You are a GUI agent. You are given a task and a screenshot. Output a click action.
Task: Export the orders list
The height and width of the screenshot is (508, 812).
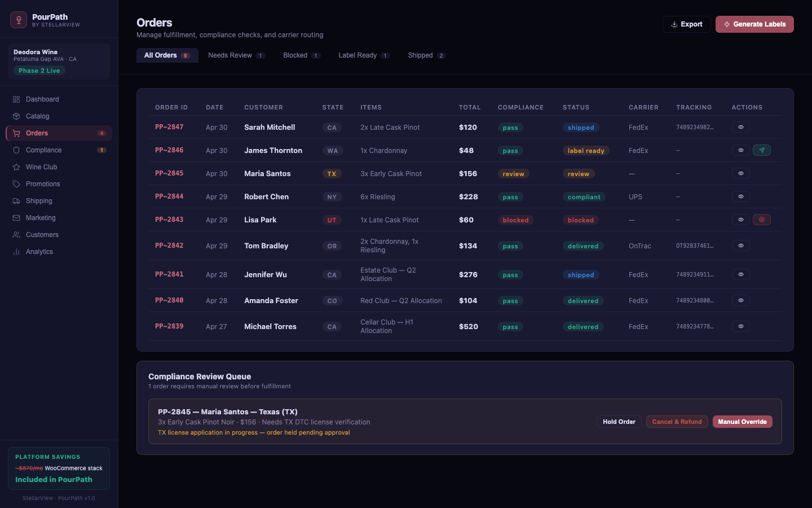pyautogui.click(x=686, y=24)
